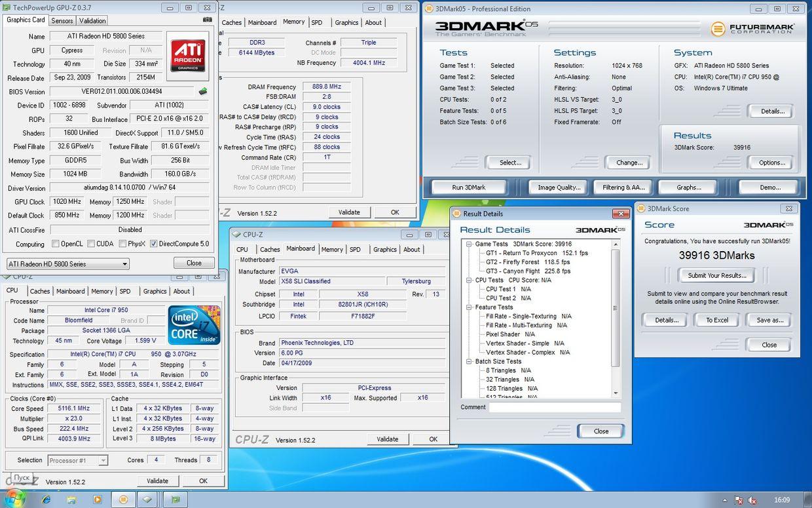Click Select... under Tests in 3DMark05
Image resolution: width=812 pixels, height=508 pixels.
[x=510, y=163]
